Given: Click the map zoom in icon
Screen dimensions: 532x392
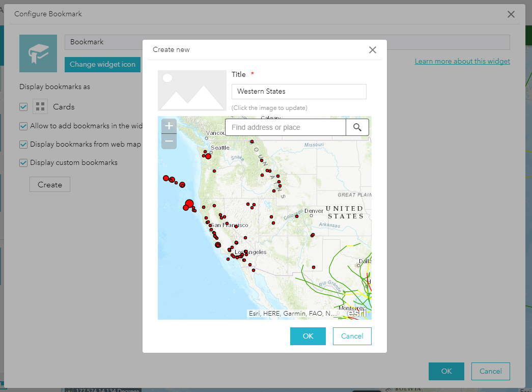Looking at the screenshot, I should [169, 125].
